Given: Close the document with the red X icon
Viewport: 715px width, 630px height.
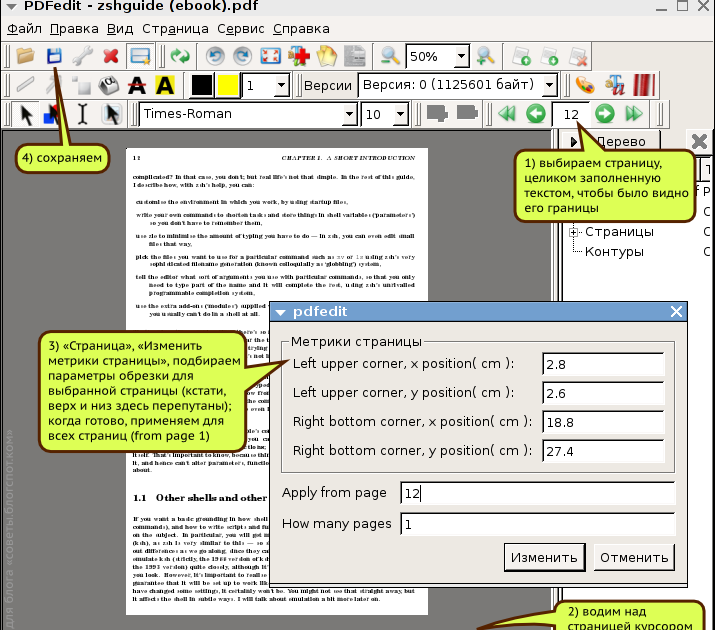Looking at the screenshot, I should click(111, 56).
